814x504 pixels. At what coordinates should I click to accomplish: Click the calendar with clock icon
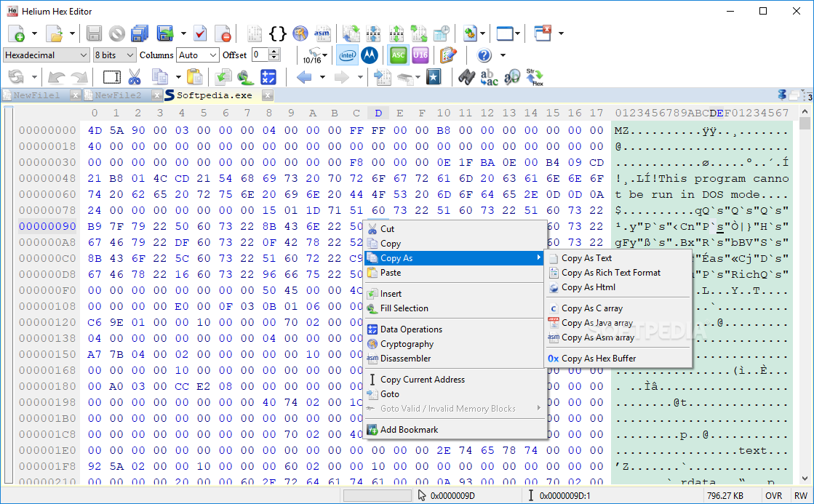coord(442,33)
